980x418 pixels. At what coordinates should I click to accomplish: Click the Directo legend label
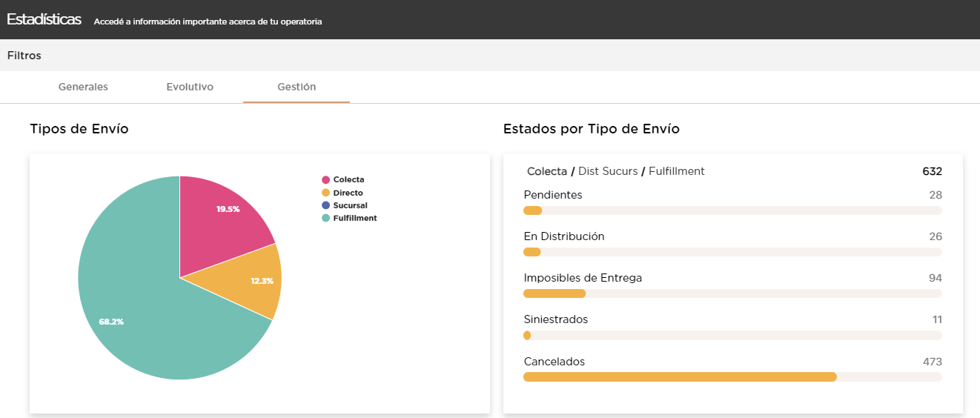point(348,193)
